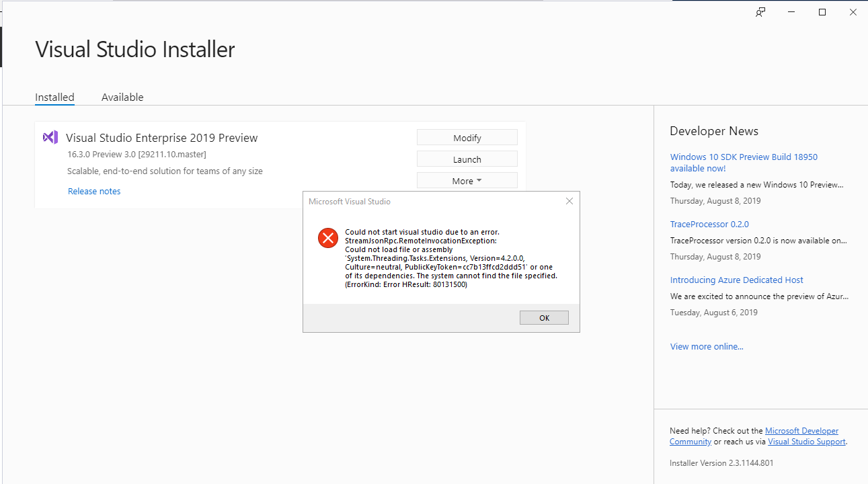This screenshot has width=868, height=484.
Task: Open the More dropdown menu
Action: [x=467, y=179]
